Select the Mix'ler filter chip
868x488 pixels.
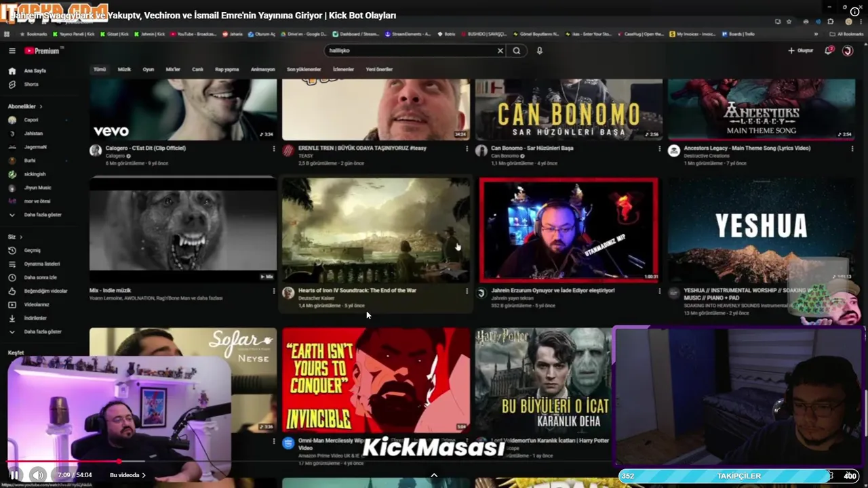click(173, 69)
